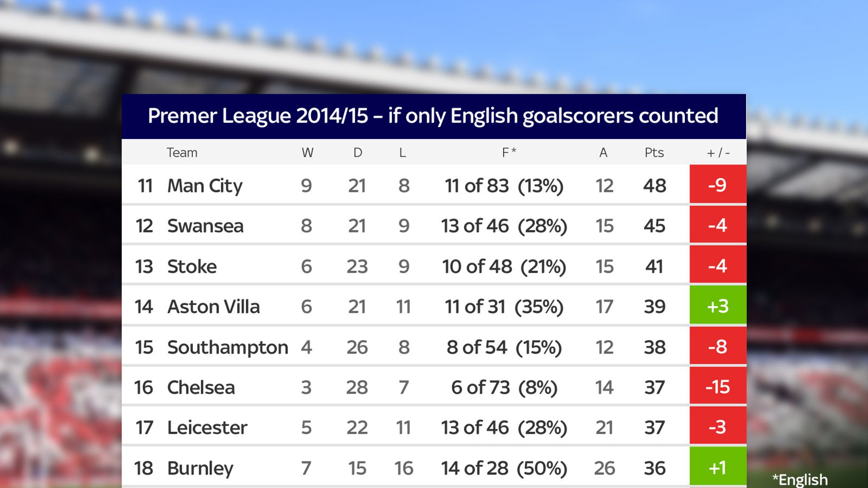Image resolution: width=868 pixels, height=488 pixels.
Task: Select the "Pts" column header
Action: [x=654, y=152]
